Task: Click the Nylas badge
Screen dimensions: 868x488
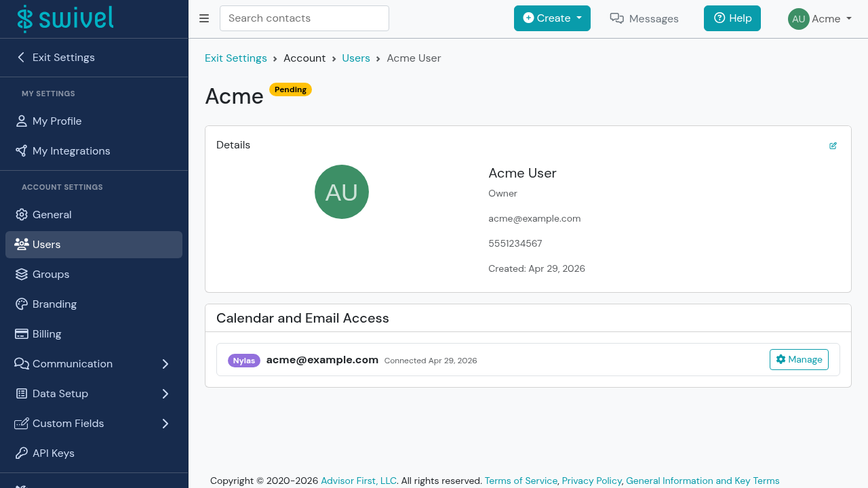Action: coord(244,361)
